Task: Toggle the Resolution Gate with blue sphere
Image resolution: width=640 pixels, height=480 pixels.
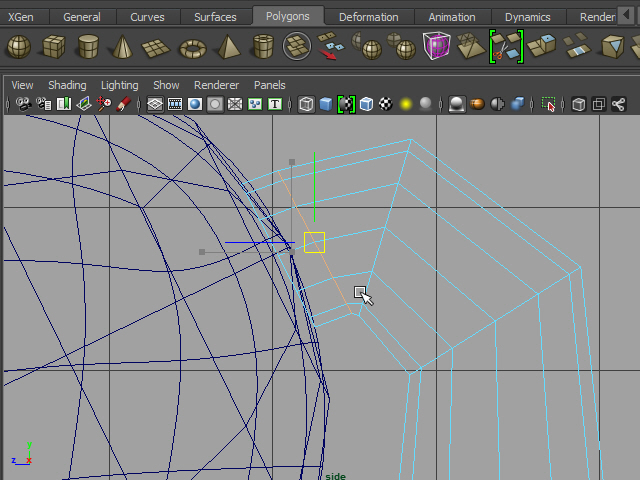Action: pyautogui.click(x=195, y=104)
